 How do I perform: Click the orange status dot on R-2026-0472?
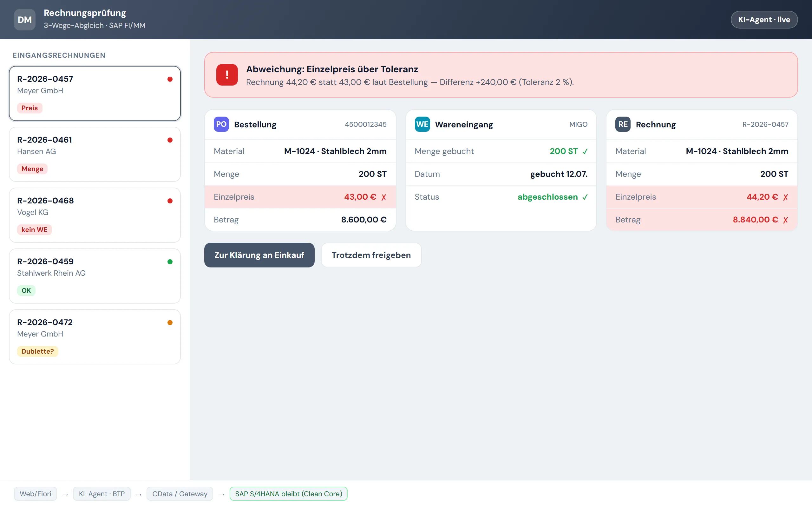pos(170,323)
